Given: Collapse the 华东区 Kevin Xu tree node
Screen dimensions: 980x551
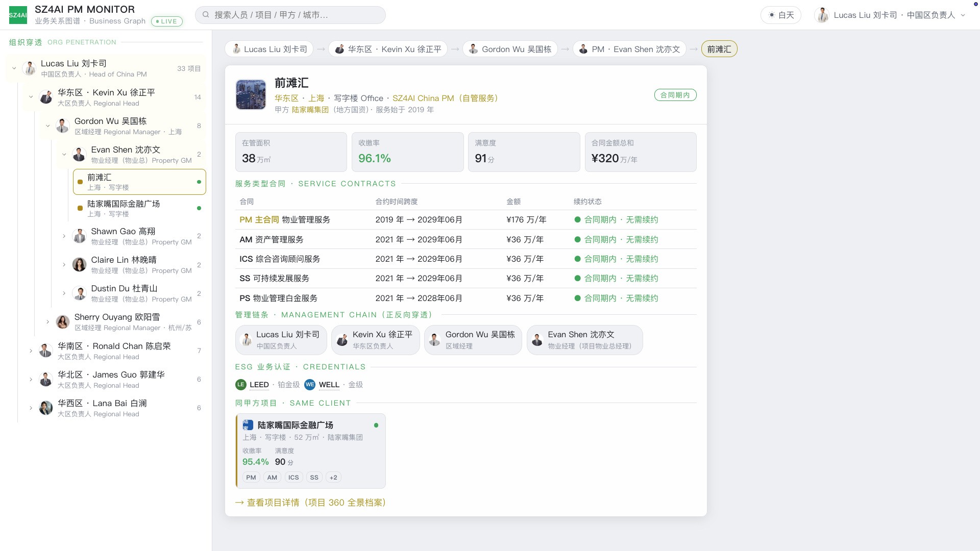Looking at the screenshot, I should pos(31,97).
